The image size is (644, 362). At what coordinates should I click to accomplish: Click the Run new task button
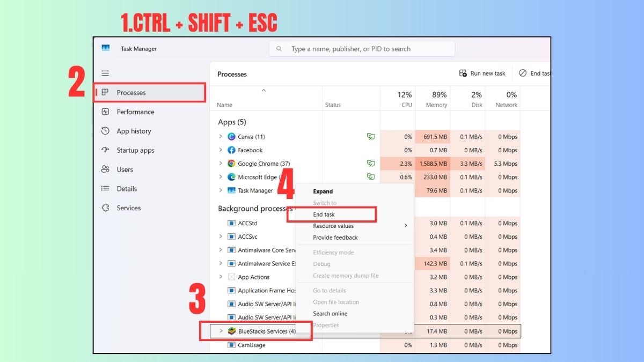pyautogui.click(x=482, y=73)
